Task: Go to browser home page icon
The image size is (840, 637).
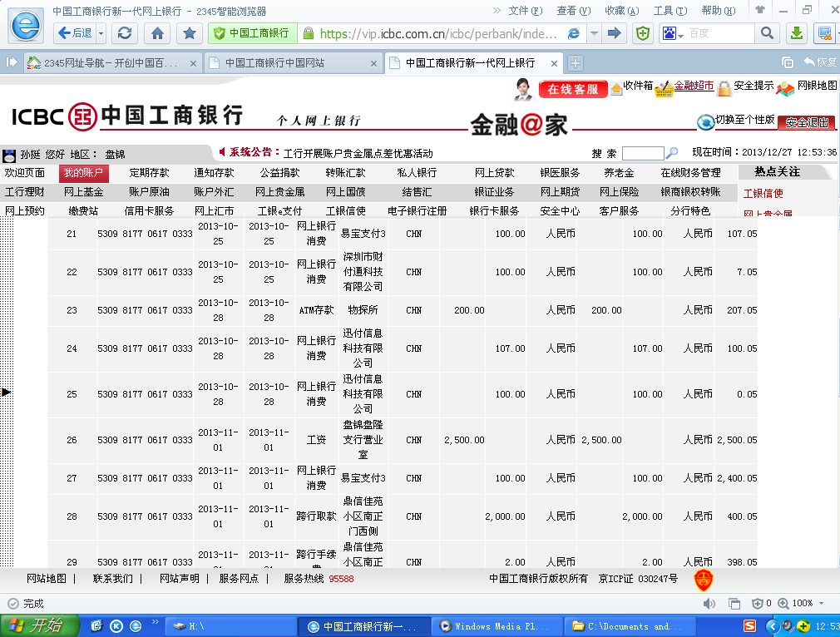Action: (157, 33)
